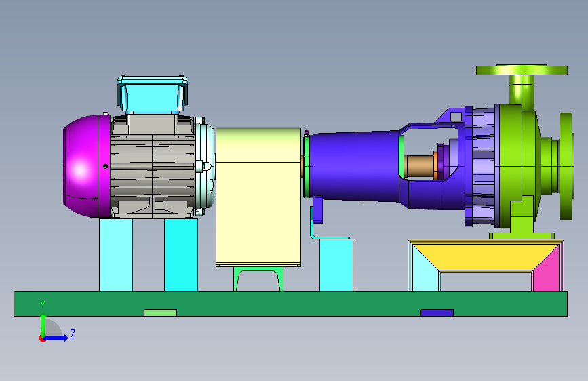The image size is (588, 381).
Task: Click the Z axis label
Action: pyautogui.click(x=73, y=334)
